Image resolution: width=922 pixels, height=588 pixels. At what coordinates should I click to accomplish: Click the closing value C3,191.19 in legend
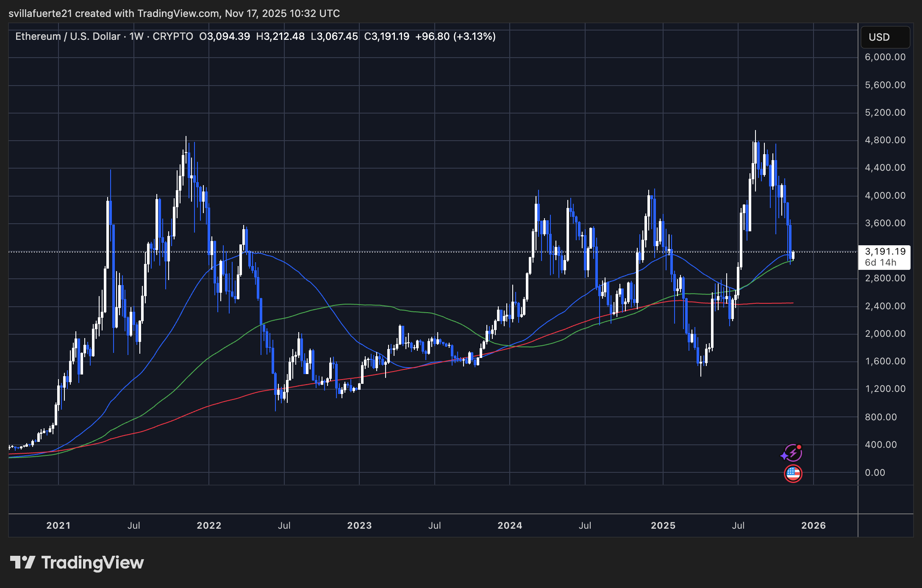click(386, 36)
